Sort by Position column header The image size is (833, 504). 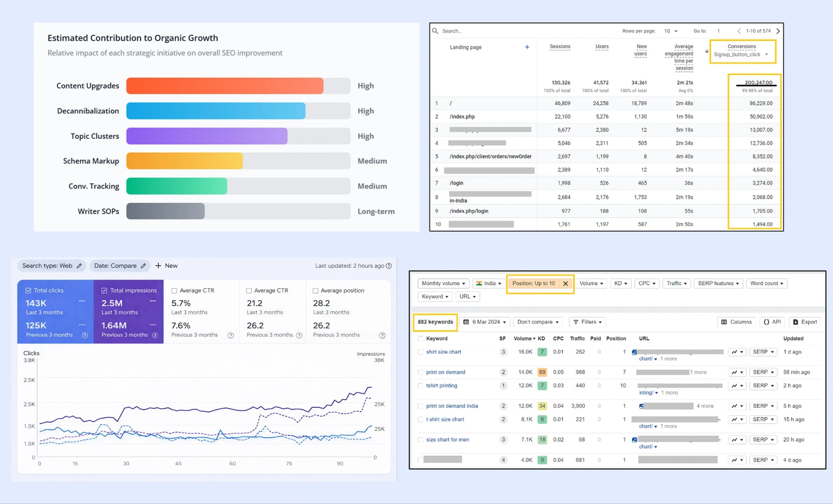(x=616, y=338)
